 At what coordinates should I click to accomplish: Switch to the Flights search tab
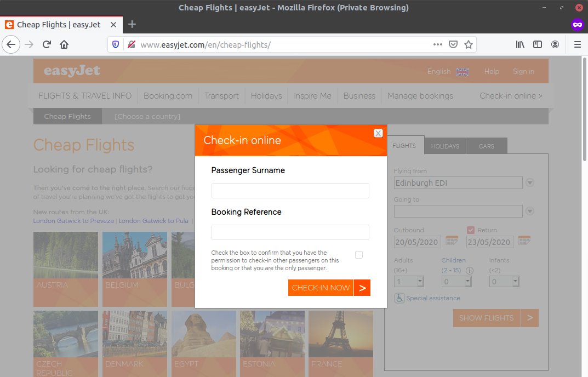point(404,146)
